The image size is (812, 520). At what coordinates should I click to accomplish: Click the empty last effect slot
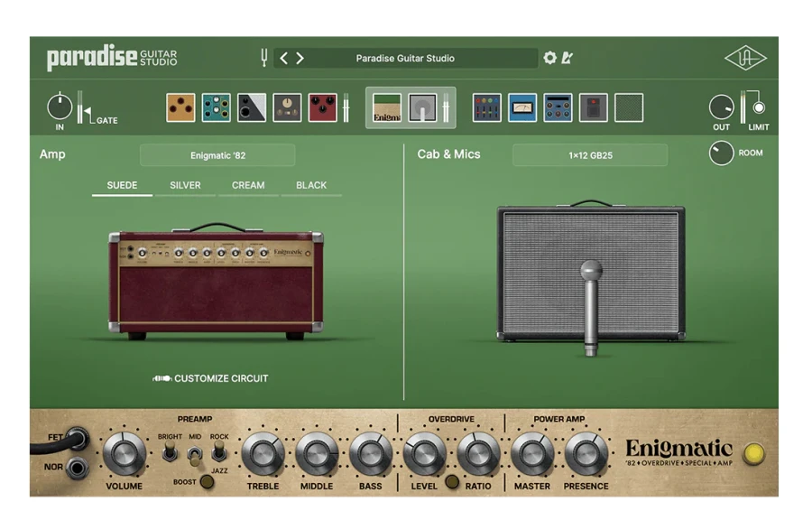coord(629,107)
